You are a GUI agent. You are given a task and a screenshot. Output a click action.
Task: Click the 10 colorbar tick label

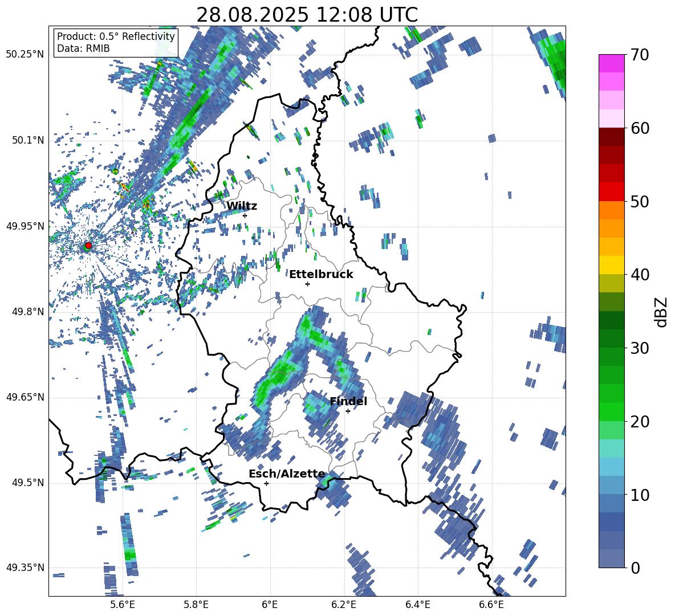(640, 495)
